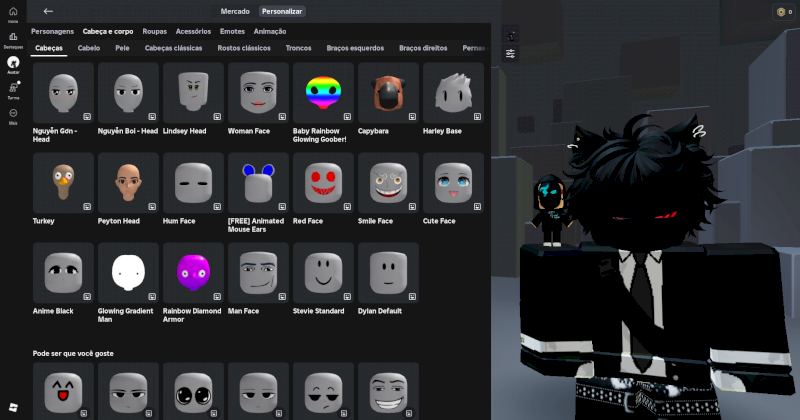Click the bundle icon on Dylan Default card
The image size is (800, 420).
[412, 297]
